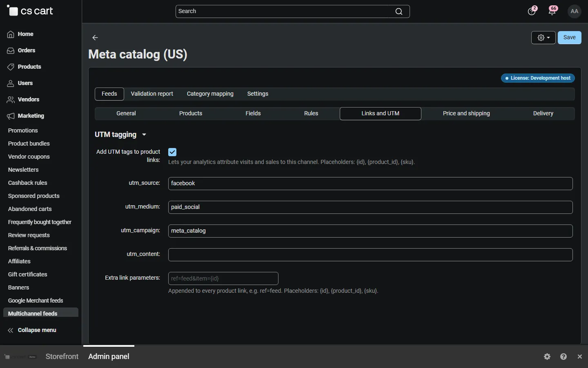Open Gift certificates in the sidebar

pos(28,274)
